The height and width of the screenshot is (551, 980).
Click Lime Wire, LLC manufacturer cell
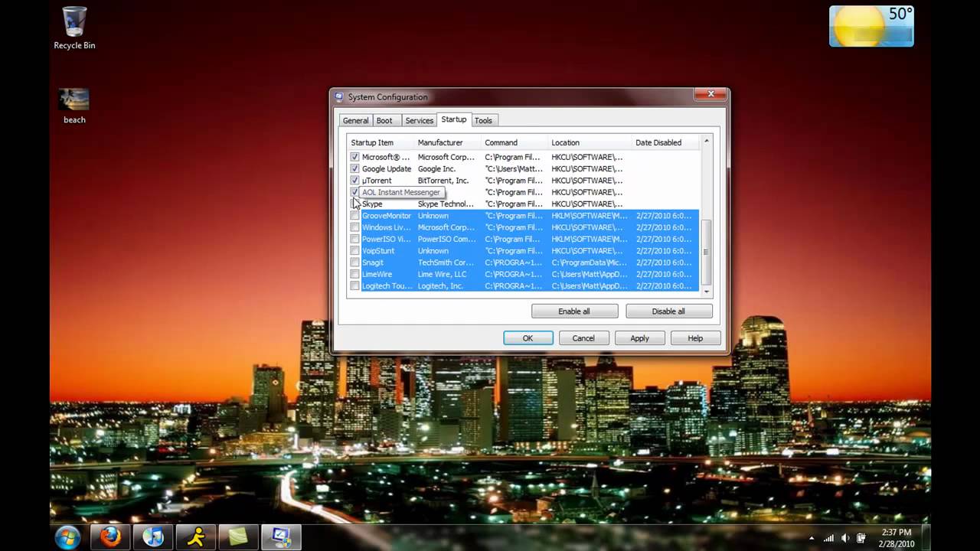pyautogui.click(x=442, y=274)
